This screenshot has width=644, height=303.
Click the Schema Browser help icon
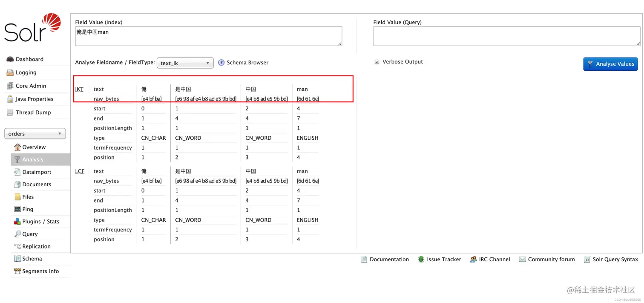(221, 63)
